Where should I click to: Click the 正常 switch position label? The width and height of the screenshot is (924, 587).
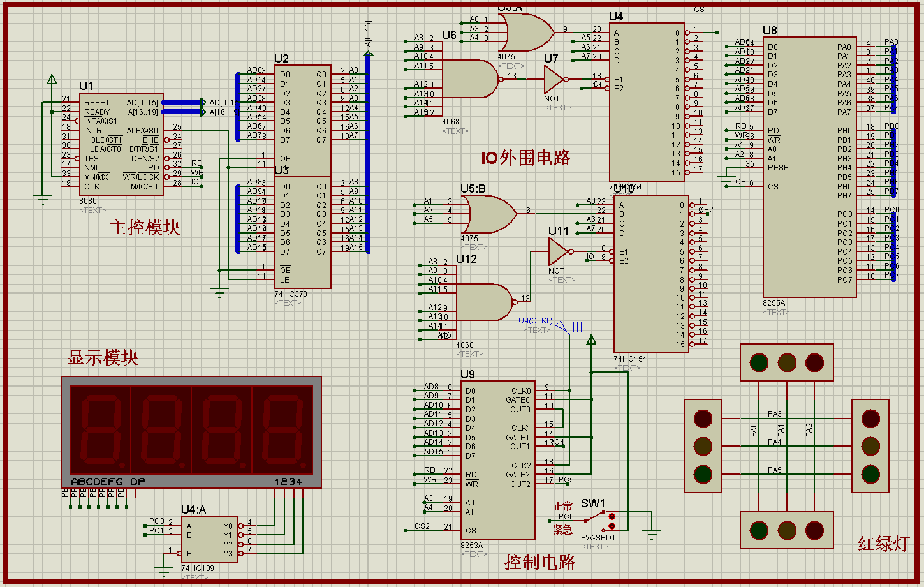click(x=563, y=506)
